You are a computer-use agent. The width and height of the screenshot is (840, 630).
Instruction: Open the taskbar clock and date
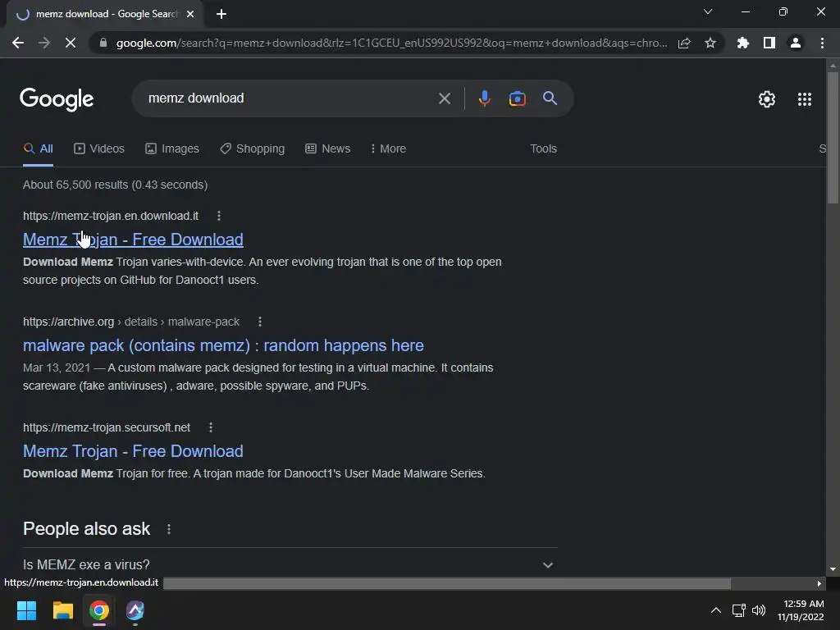(801, 610)
